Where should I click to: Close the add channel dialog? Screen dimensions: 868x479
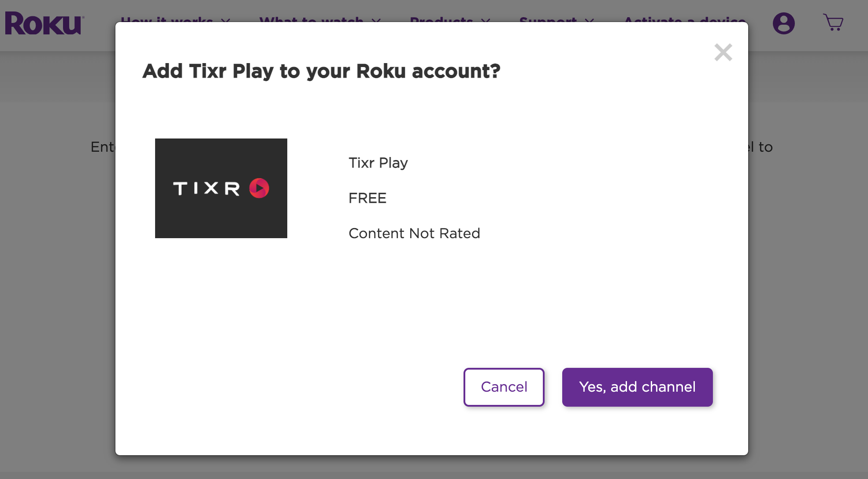pos(723,52)
